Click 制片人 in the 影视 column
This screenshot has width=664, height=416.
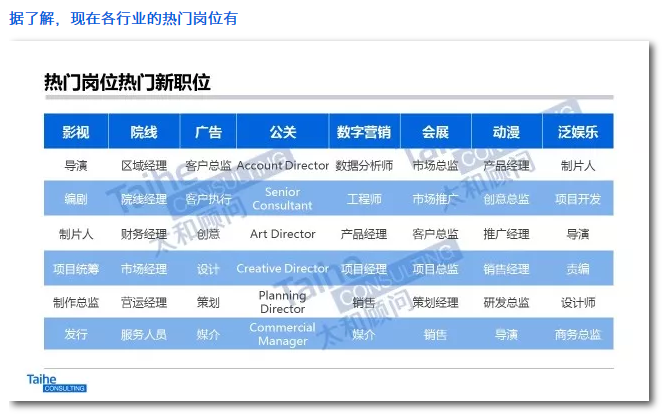[76, 234]
